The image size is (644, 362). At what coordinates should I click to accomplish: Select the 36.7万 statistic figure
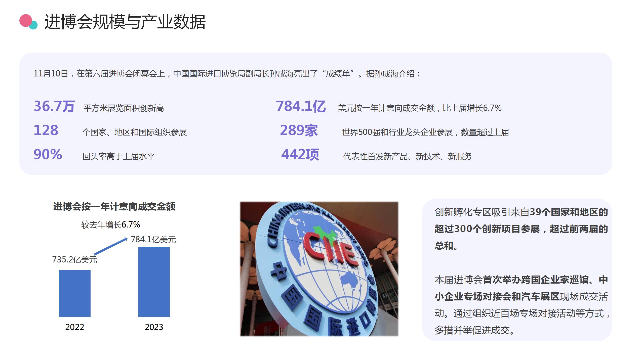pos(54,106)
